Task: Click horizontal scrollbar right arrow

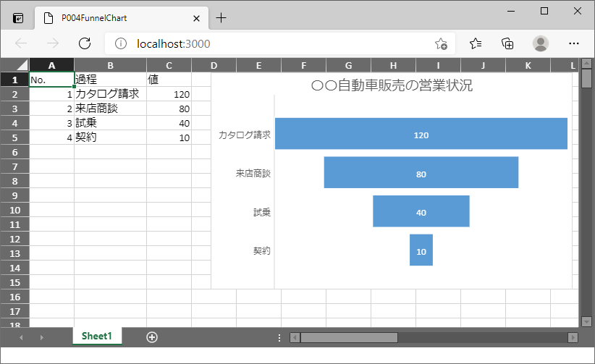Action: click(x=573, y=337)
